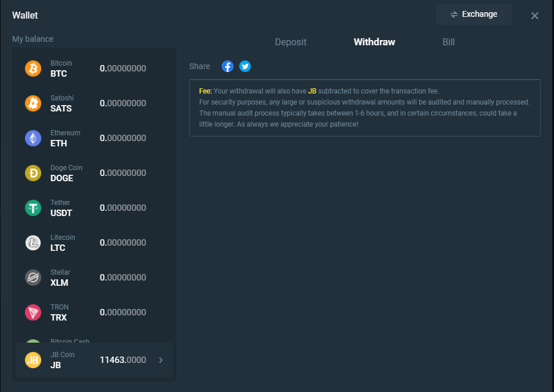Click the Bitcoin balance amount
This screenshot has width=554, height=392.
click(123, 69)
